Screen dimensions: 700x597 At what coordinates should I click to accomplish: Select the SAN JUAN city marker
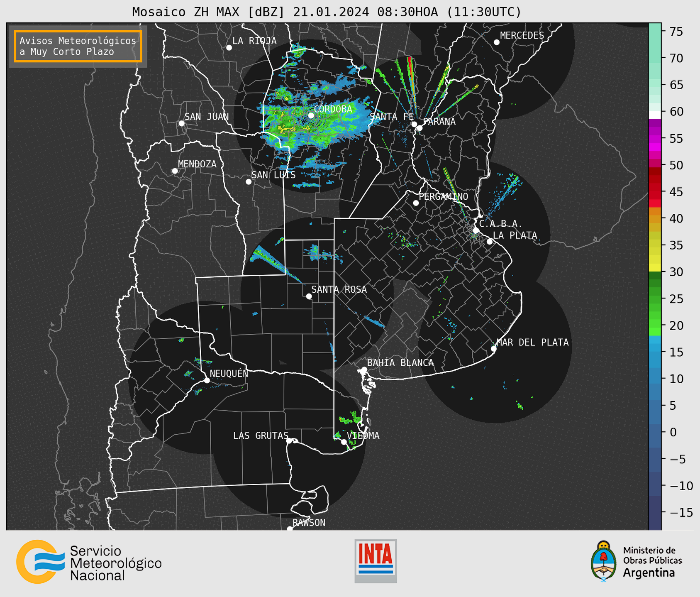click(181, 123)
